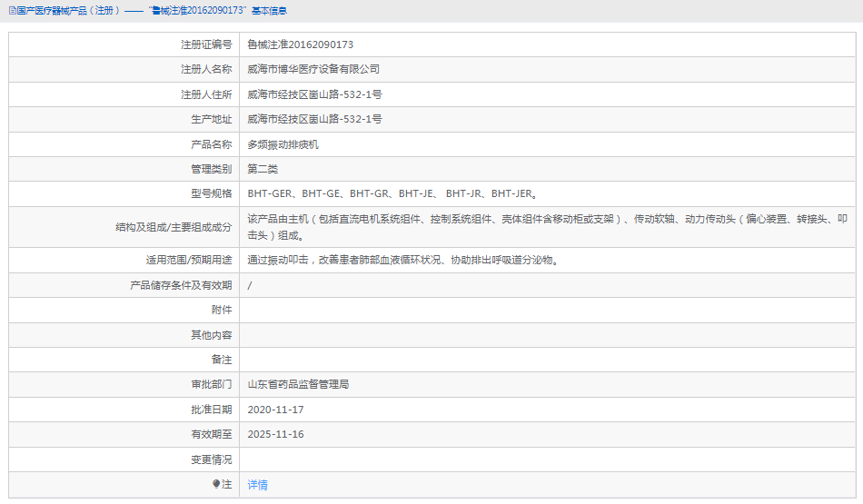Select the product name 多频振动排痰机
Screen dimensions: 863x504
pos(283,144)
